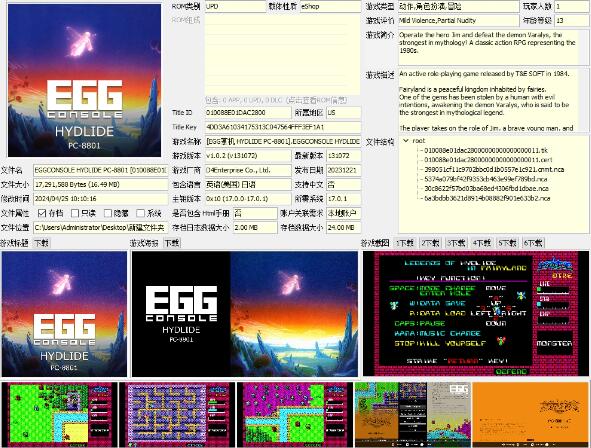The width and height of the screenshot is (591, 448).
Task: Select the .tik file entry
Action: coord(486,150)
